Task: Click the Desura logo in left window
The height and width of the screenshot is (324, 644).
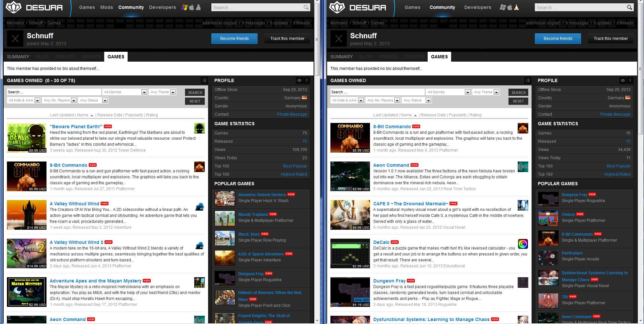Action: pos(34,7)
